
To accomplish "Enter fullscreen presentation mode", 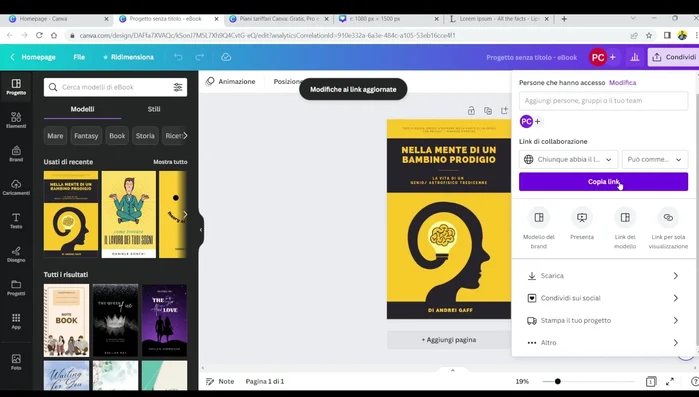I will [670, 381].
